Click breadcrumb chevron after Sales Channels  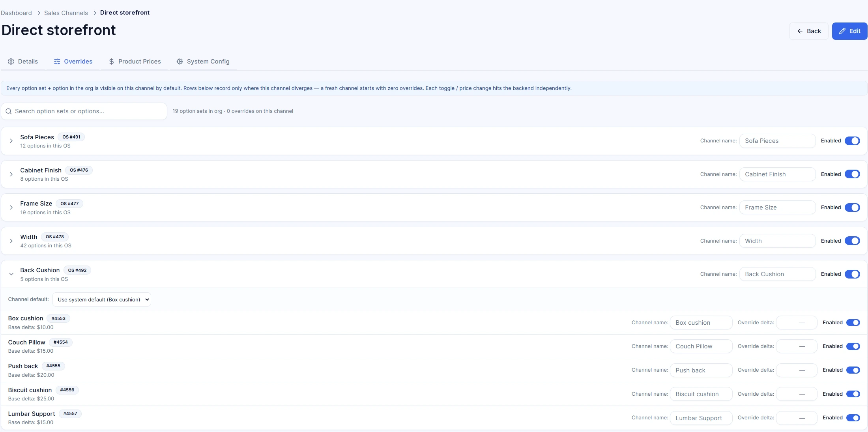point(95,13)
